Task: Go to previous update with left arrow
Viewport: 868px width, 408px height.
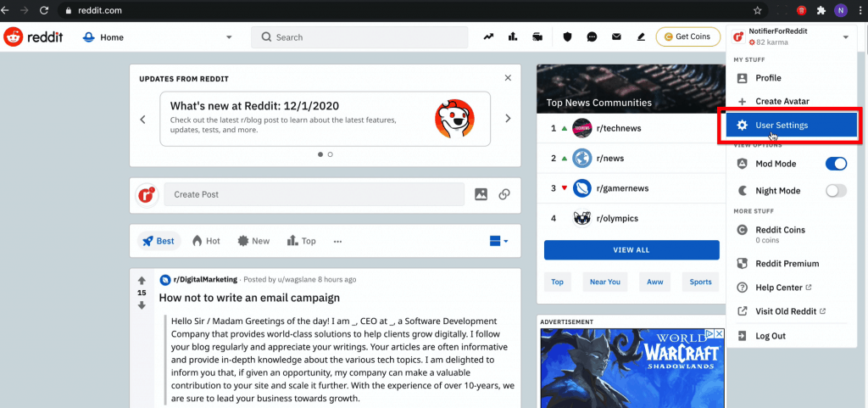Action: tap(142, 119)
